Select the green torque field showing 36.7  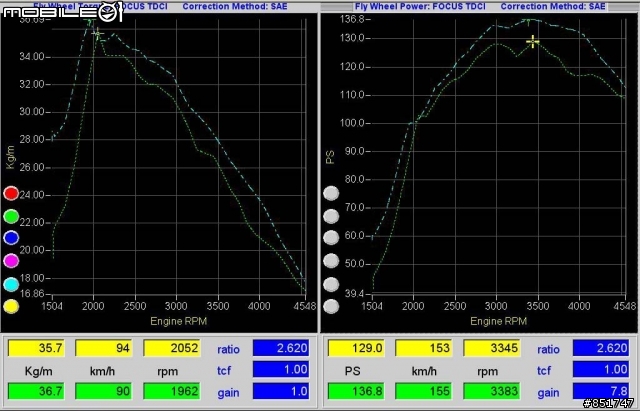click(36, 391)
